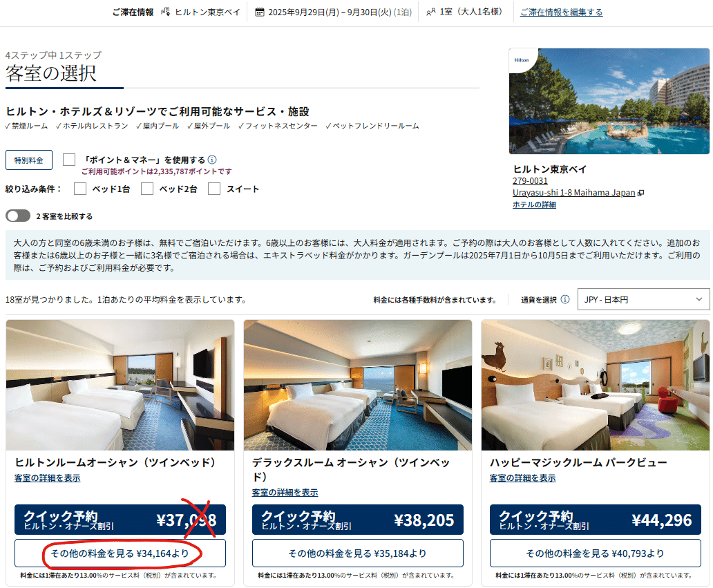This screenshot has width=713, height=588.
Task: Check the ベッド1台 filter
Action: [80, 189]
